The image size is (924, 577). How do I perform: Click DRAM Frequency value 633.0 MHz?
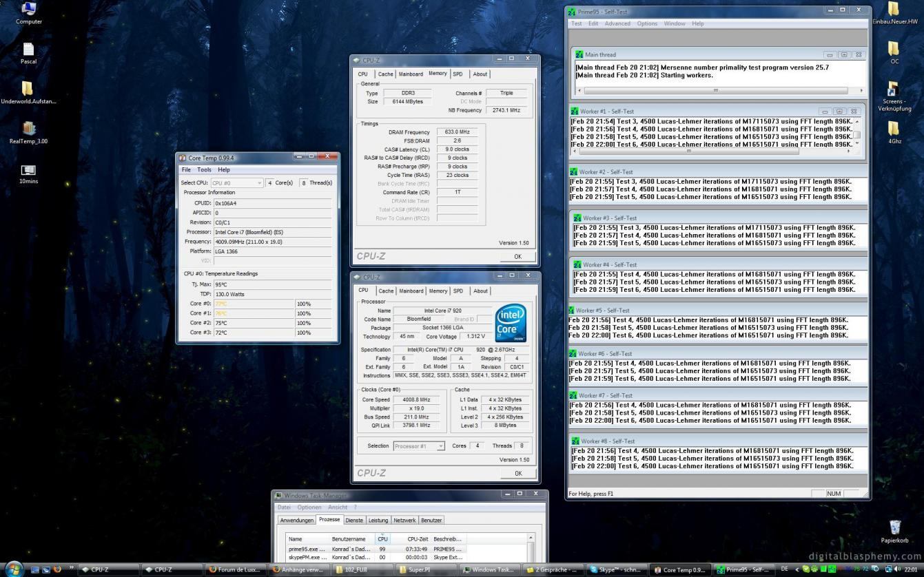(x=457, y=132)
